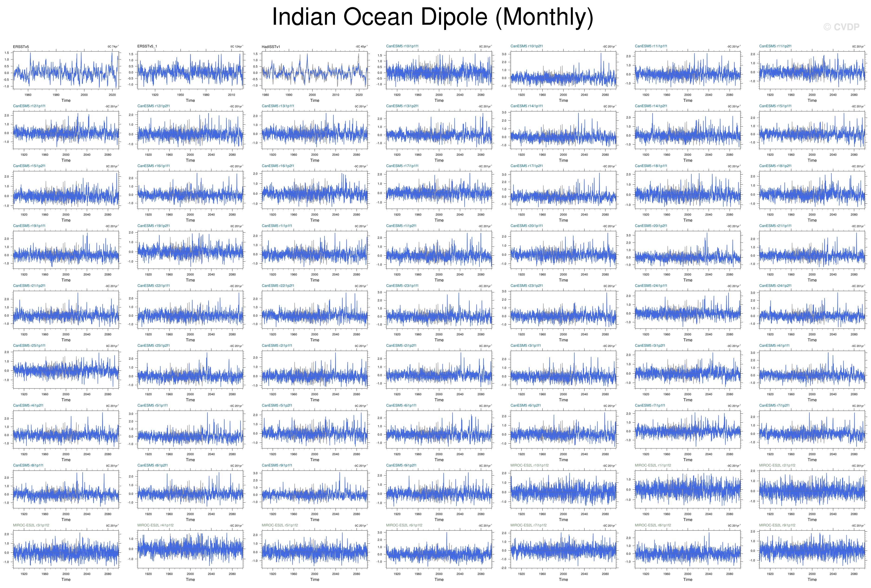Open the ERSSTv5_1 plot panel
This screenshot has width=871, height=588.
coord(190,70)
